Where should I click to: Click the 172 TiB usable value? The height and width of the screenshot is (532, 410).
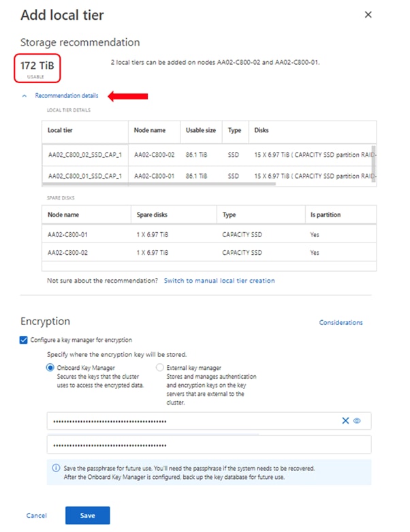point(37,65)
